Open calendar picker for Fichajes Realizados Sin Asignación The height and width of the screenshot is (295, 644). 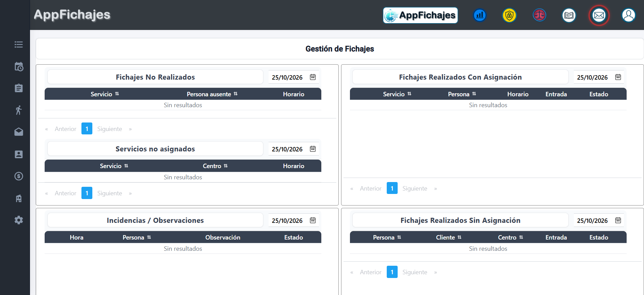tap(618, 220)
